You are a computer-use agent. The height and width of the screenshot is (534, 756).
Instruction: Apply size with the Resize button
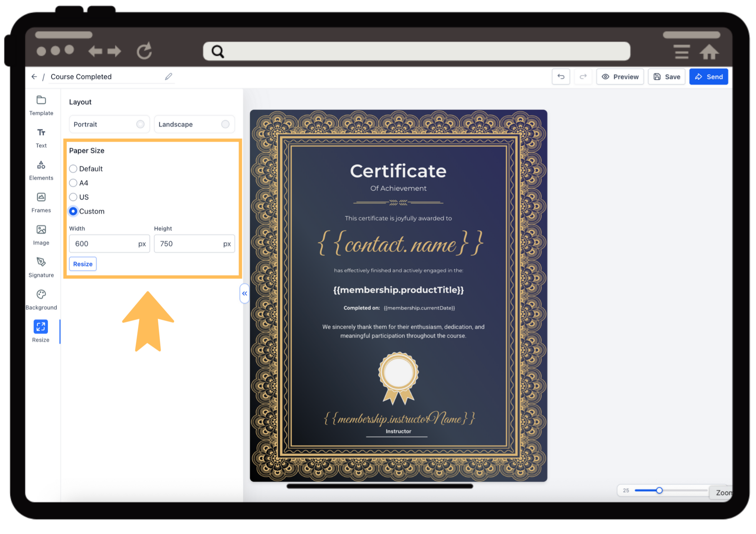(83, 264)
